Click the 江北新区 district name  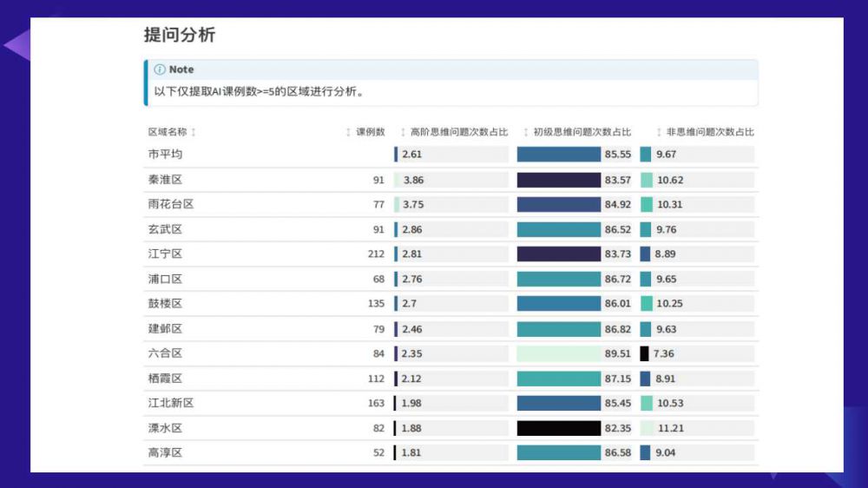point(170,404)
